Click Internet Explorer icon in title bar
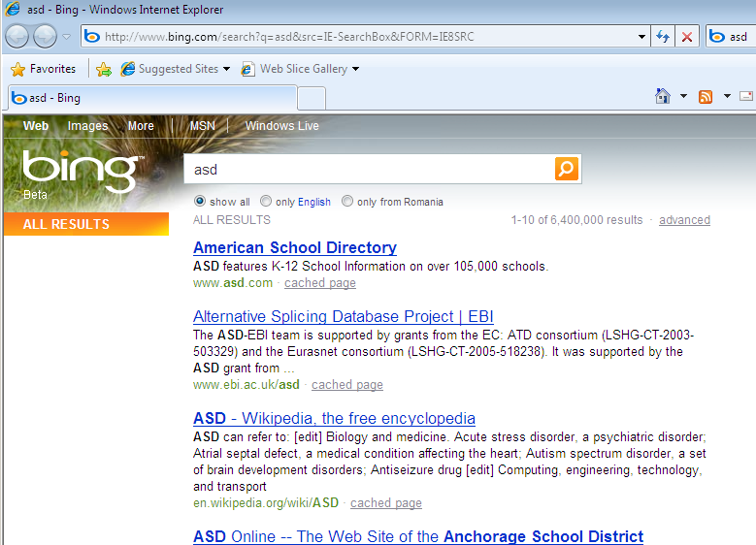 (13, 9)
